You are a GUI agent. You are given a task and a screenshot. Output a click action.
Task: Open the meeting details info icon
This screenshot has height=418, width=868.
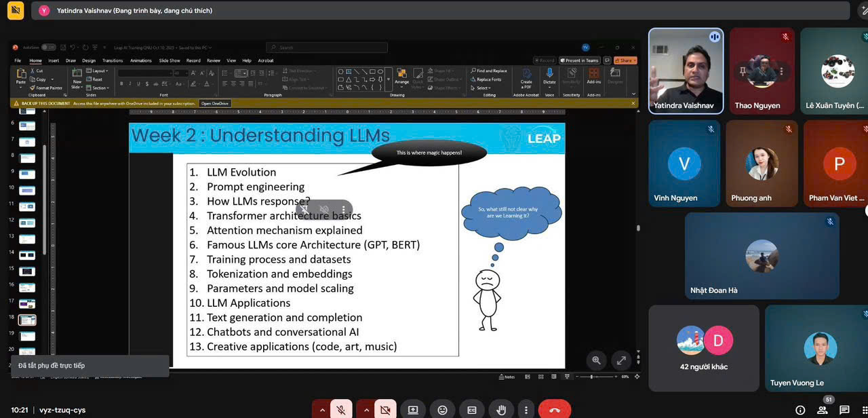click(x=800, y=410)
